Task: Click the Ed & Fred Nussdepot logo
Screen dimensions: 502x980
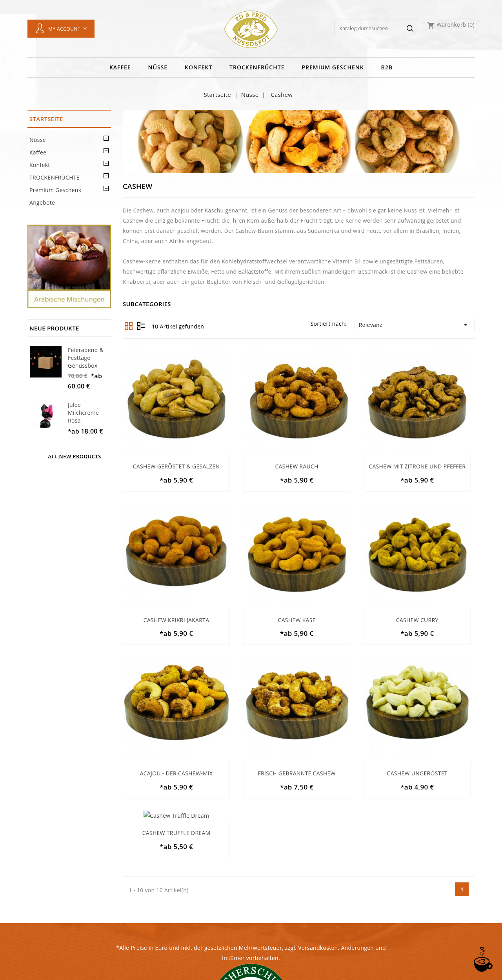Action: click(x=251, y=29)
